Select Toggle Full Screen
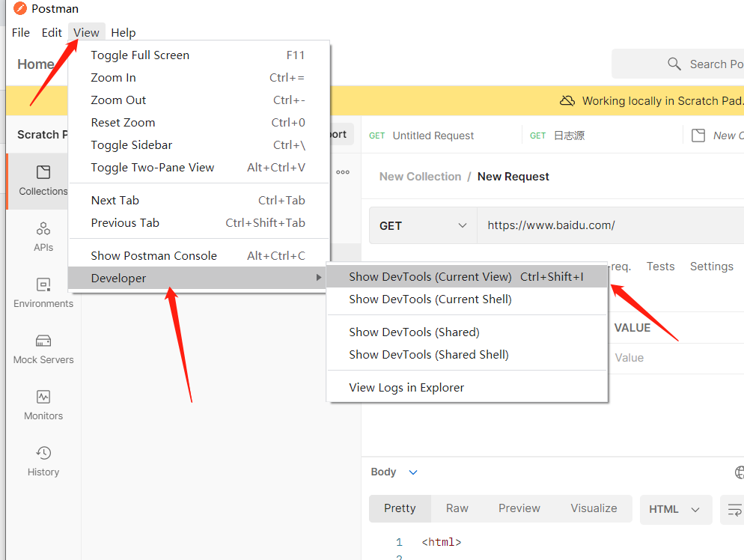This screenshot has height=560, width=744. (198, 55)
